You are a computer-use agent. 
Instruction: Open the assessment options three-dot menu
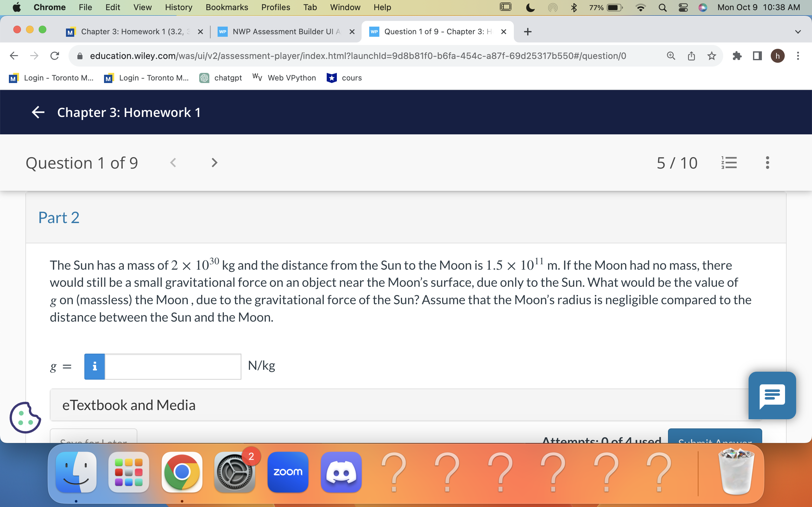767,163
